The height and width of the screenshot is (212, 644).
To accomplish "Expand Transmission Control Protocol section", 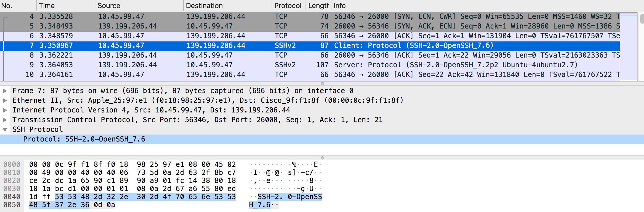I will coord(5,120).
